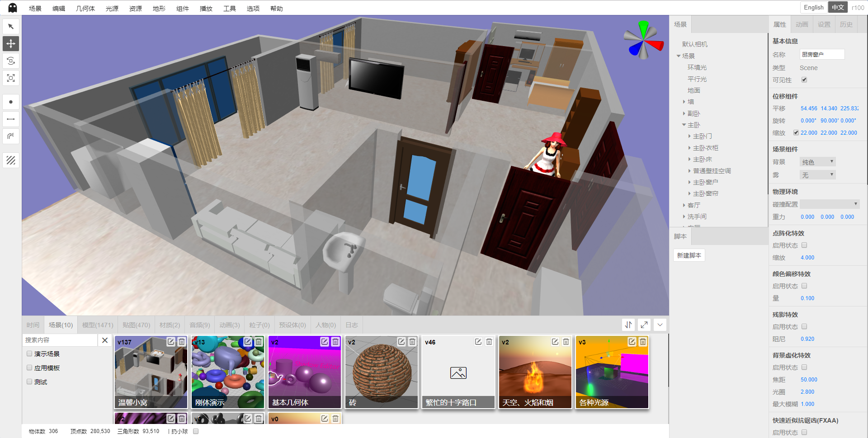Choose the draw point tool
Image resolution: width=868 pixels, height=438 pixels.
point(11,102)
